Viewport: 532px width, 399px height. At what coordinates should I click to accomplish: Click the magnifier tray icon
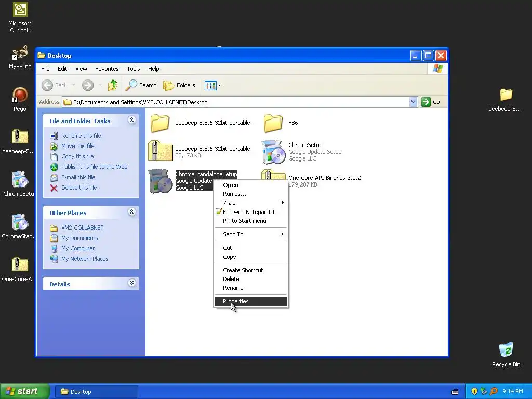[x=494, y=392]
